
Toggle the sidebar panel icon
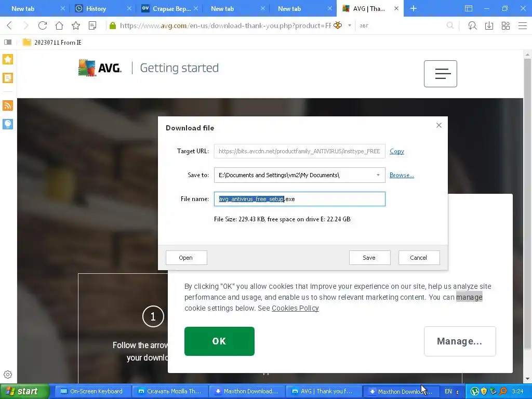point(8,42)
